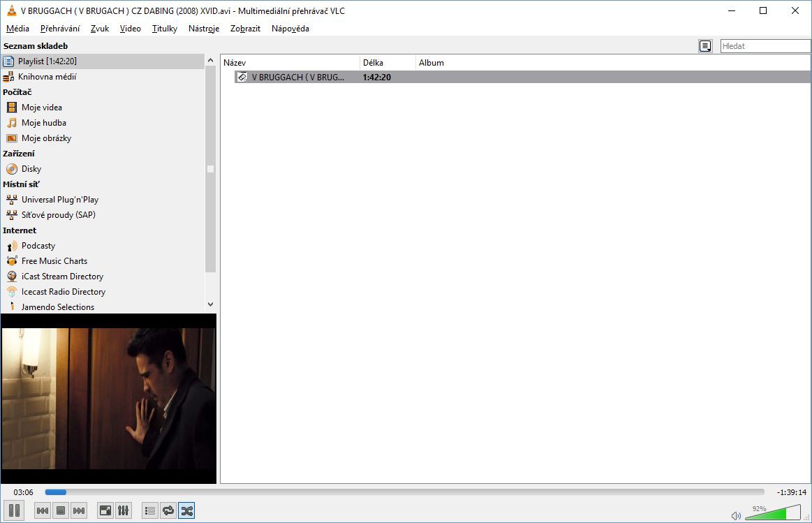Image resolution: width=812 pixels, height=523 pixels.
Task: Click the Podcasty icon
Action: pos(11,246)
